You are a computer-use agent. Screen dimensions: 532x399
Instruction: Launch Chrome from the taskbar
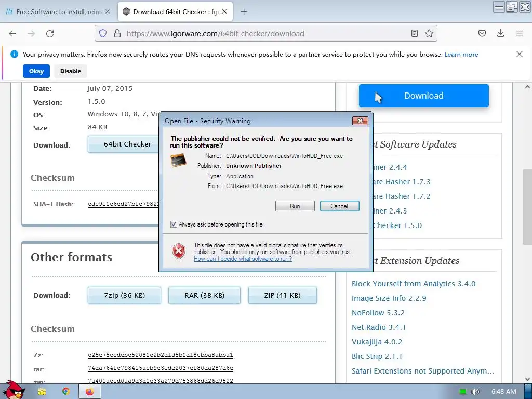[x=66, y=392]
